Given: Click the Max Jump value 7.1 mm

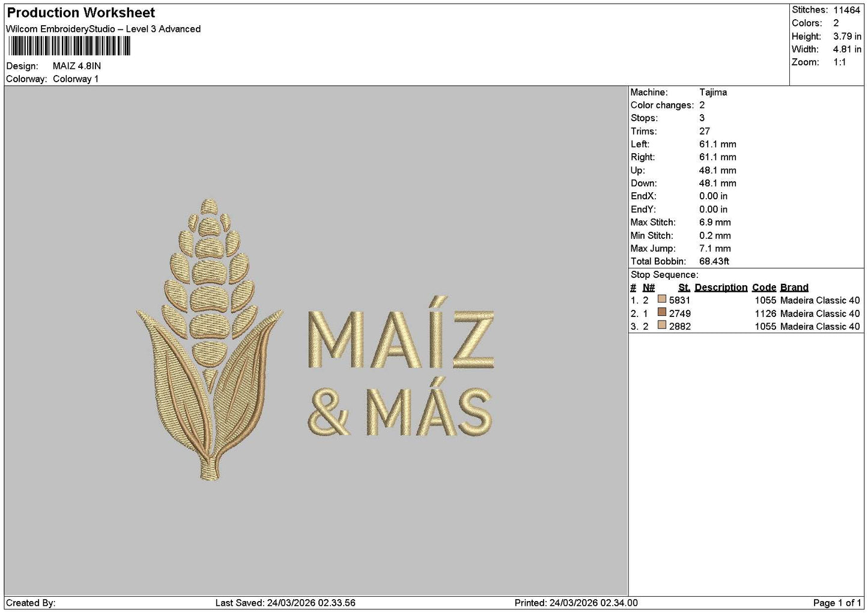Looking at the screenshot, I should point(715,249).
